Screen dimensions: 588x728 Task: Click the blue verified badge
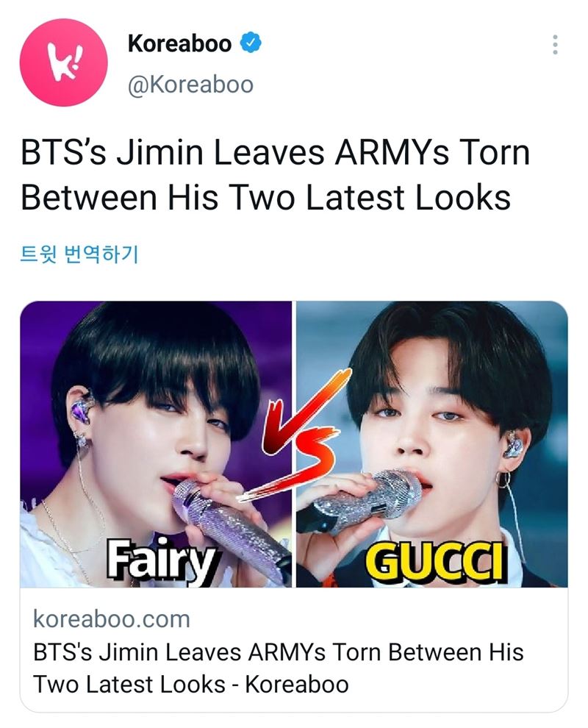click(250, 43)
